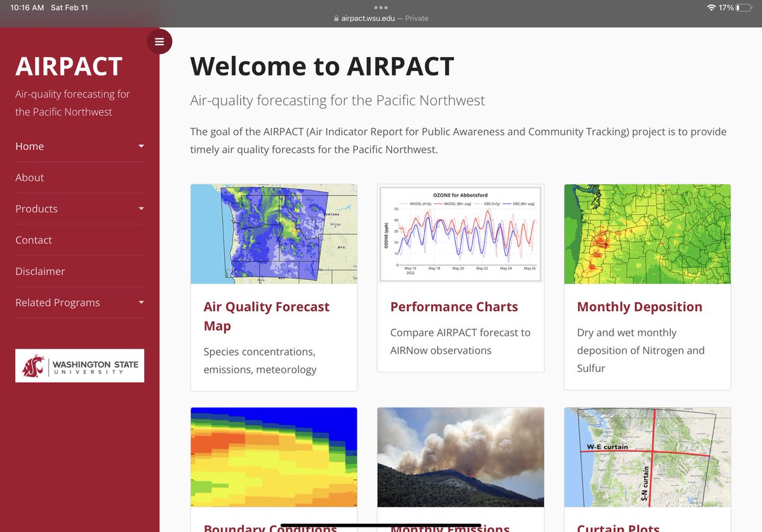
Task: Click the 'Welcome to AIRPACT' heading
Action: click(322, 66)
